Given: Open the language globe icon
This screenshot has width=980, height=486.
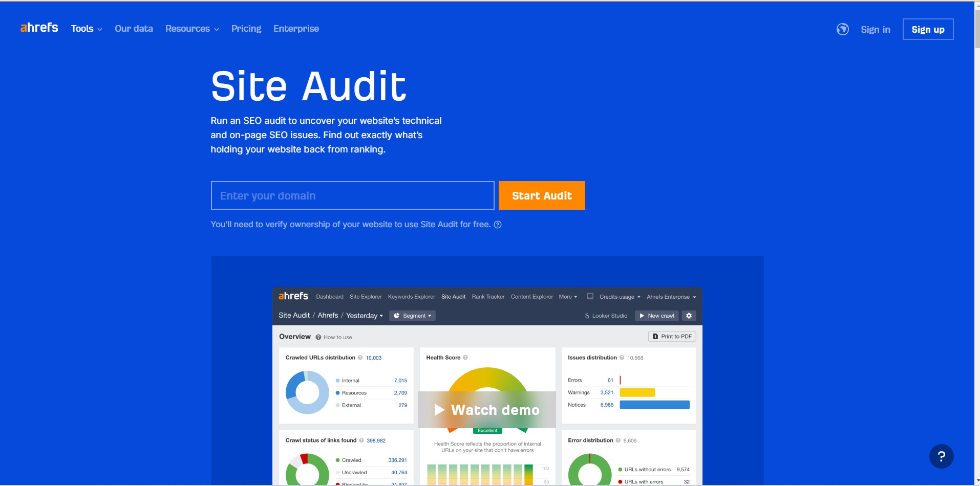Looking at the screenshot, I should pos(842,29).
